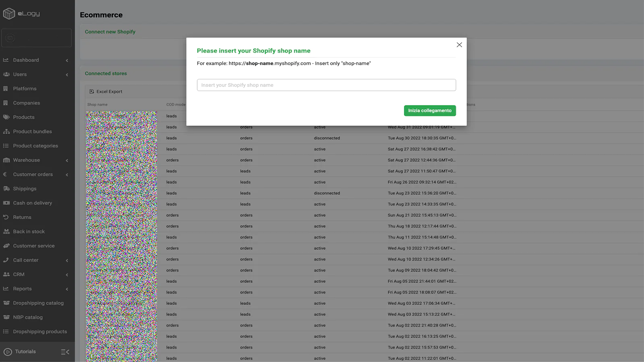Viewport: 644px width, 362px height.
Task: Click the Product bundles hierarchy icon
Action: click(x=6, y=132)
